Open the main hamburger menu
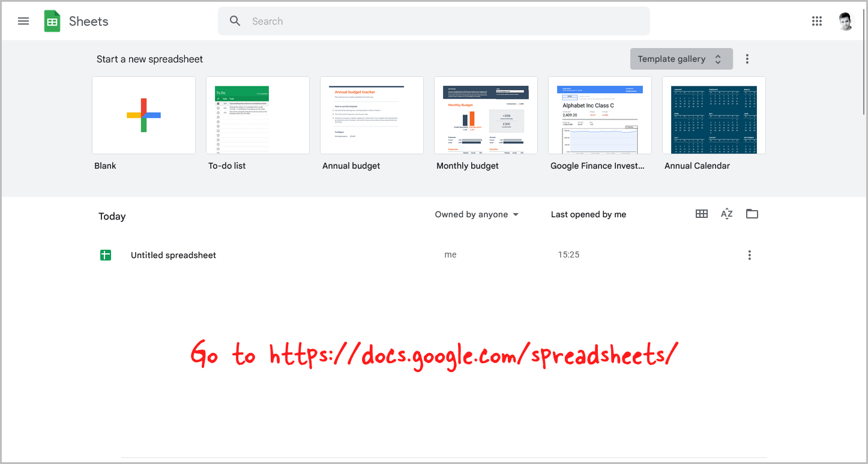 pos(23,21)
